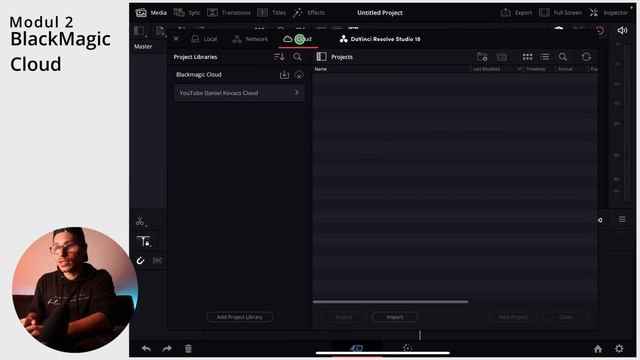Click Add Project Library button
This screenshot has width=640, height=360.
click(x=240, y=317)
